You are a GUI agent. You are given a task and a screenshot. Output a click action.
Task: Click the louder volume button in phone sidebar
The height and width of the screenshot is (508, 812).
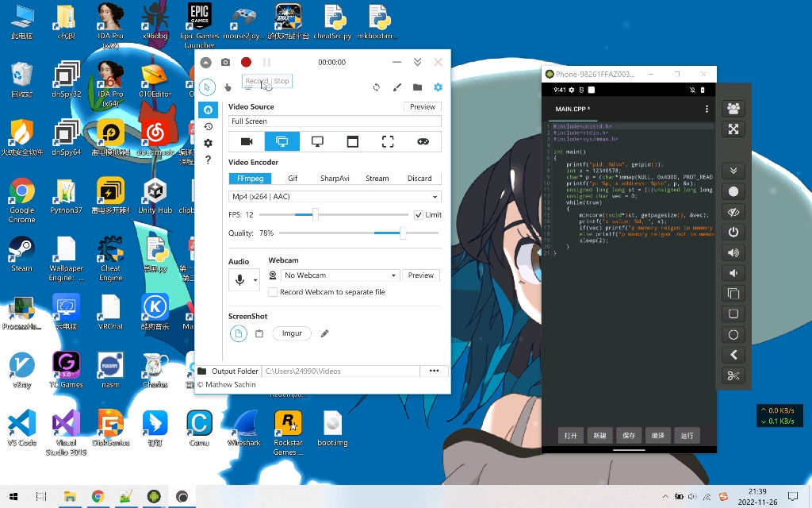point(733,253)
